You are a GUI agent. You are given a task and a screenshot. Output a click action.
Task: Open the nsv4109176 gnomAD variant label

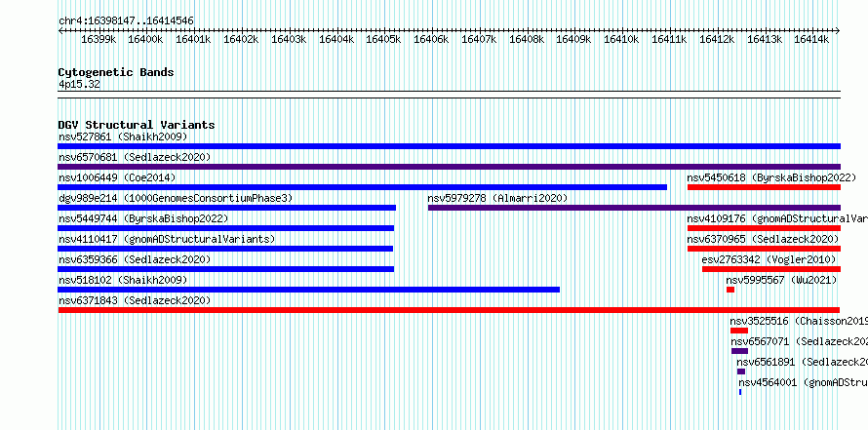point(777,218)
